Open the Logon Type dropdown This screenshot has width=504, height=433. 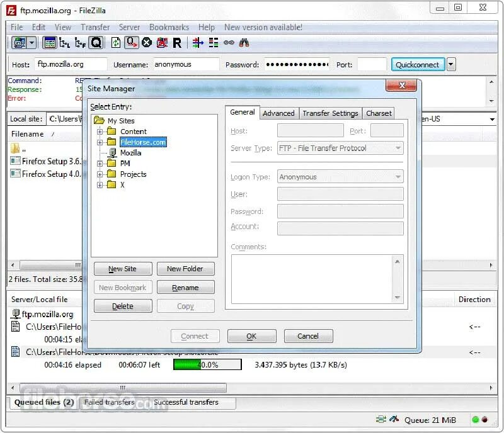(340, 177)
